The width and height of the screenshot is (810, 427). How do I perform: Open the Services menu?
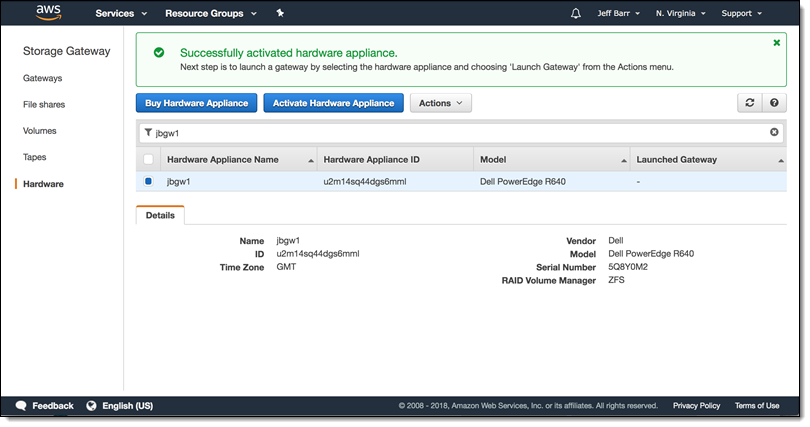(121, 14)
